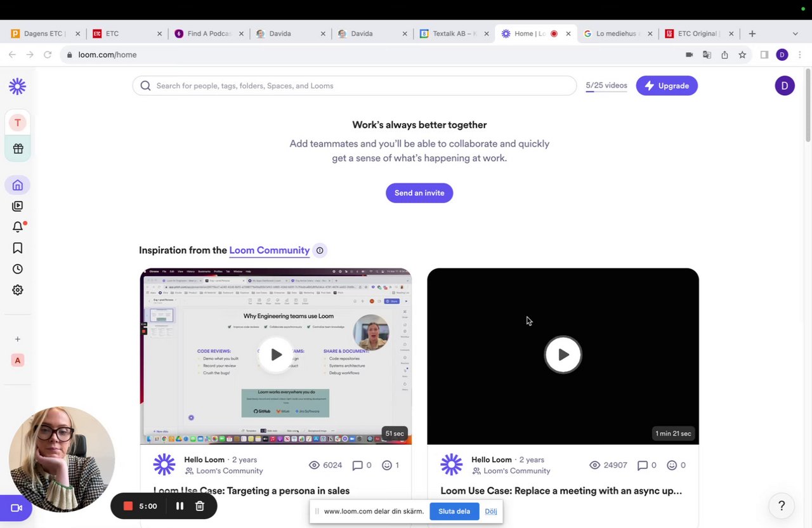Open the browser side panel icon

764,55
